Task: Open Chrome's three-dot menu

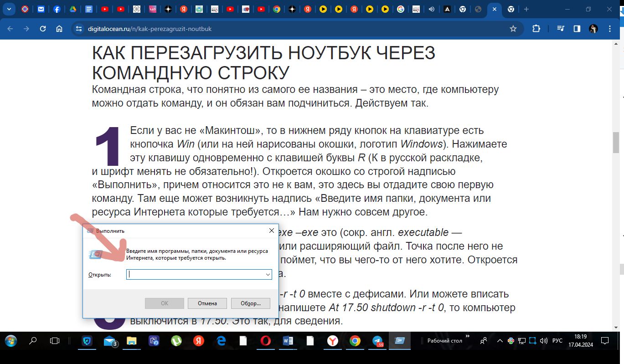Action: 610,29
